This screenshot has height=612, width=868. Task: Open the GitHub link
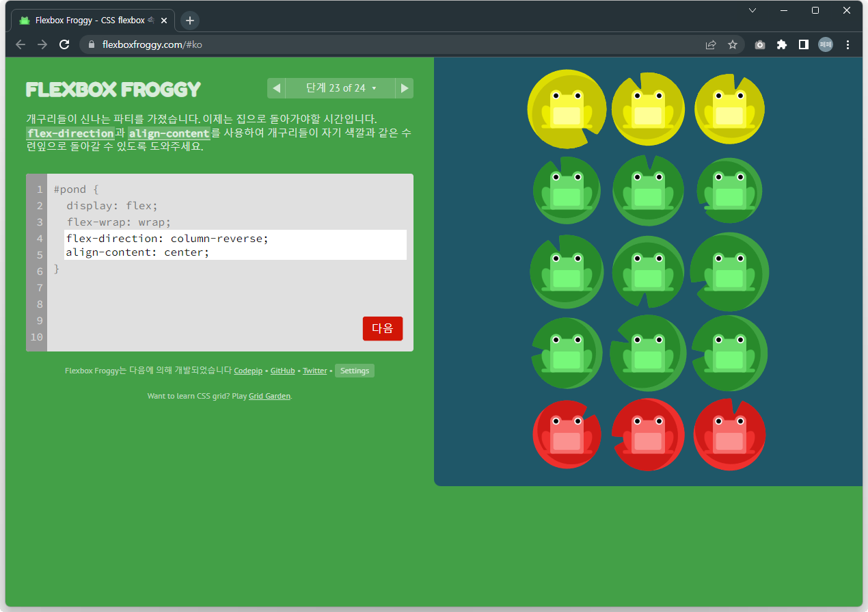coord(283,371)
